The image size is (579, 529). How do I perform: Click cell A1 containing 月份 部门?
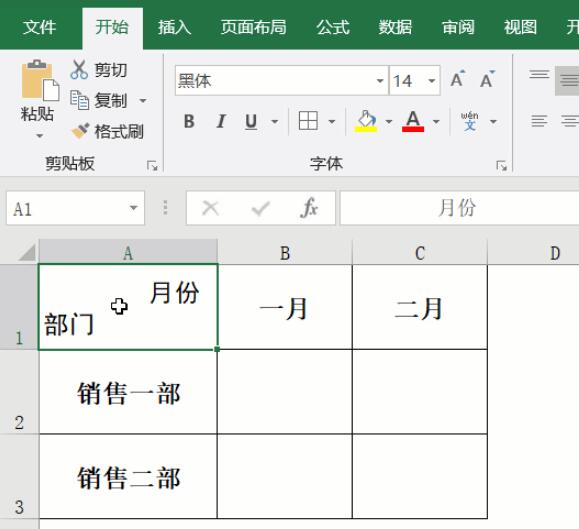(128, 307)
